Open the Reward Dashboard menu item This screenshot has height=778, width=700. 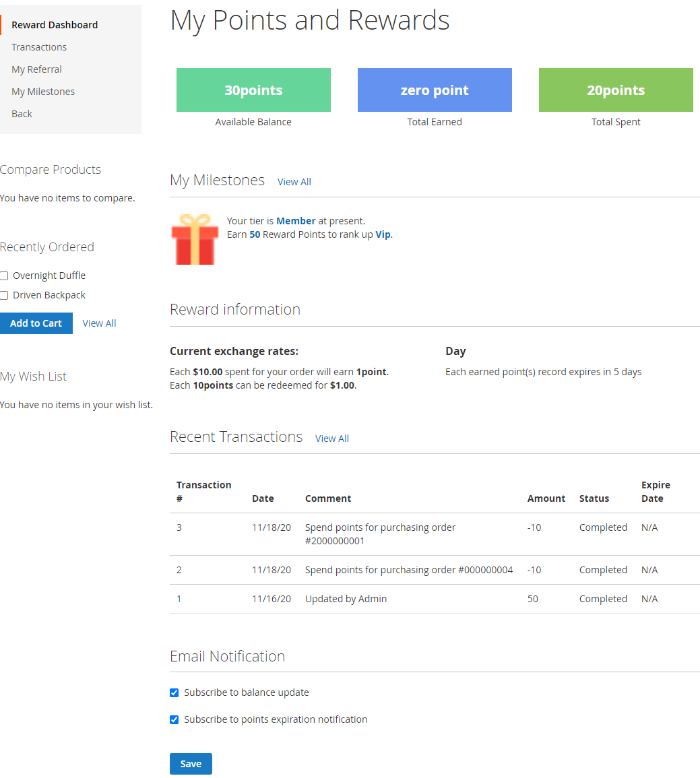(x=55, y=25)
